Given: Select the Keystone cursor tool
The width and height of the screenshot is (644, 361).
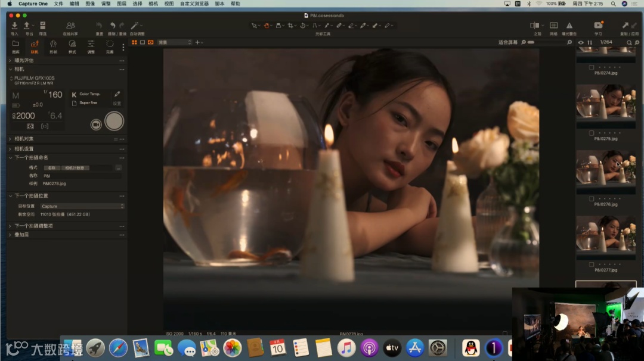Looking at the screenshot, I should pyautogui.click(x=315, y=26).
